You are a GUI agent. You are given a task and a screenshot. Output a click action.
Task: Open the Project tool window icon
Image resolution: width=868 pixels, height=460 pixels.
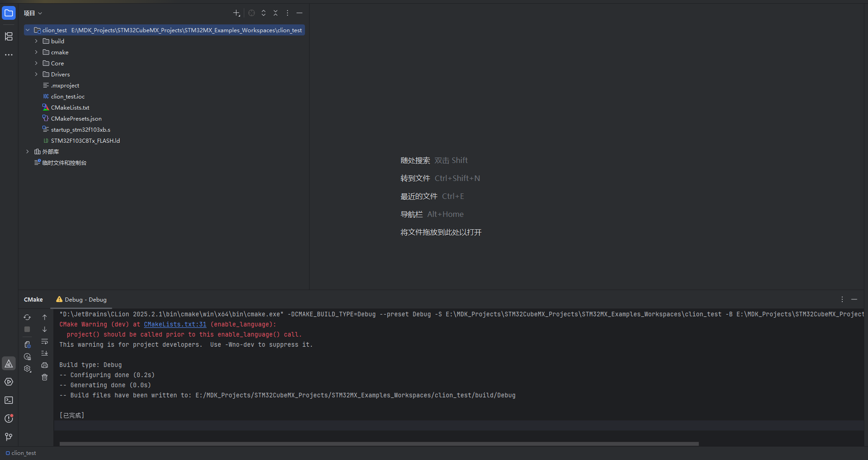[9, 13]
